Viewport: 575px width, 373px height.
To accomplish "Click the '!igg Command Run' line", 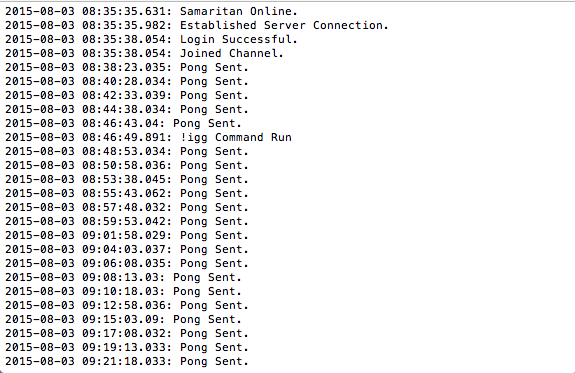I will [x=149, y=137].
